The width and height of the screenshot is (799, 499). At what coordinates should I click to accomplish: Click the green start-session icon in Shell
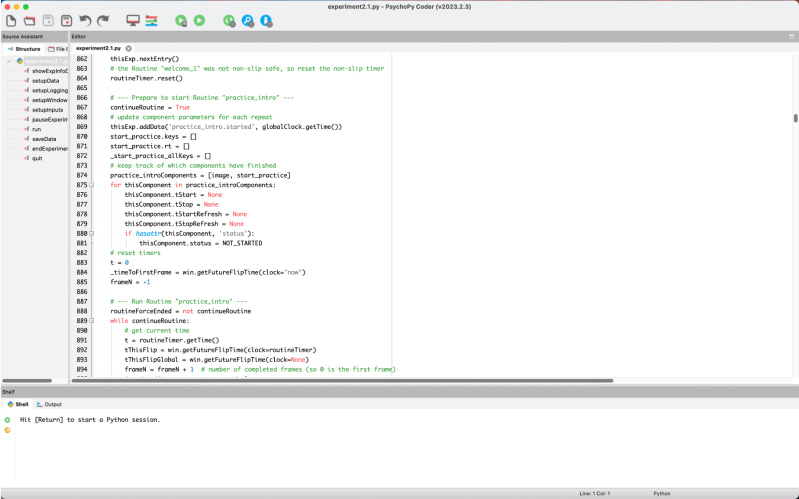[7, 420]
